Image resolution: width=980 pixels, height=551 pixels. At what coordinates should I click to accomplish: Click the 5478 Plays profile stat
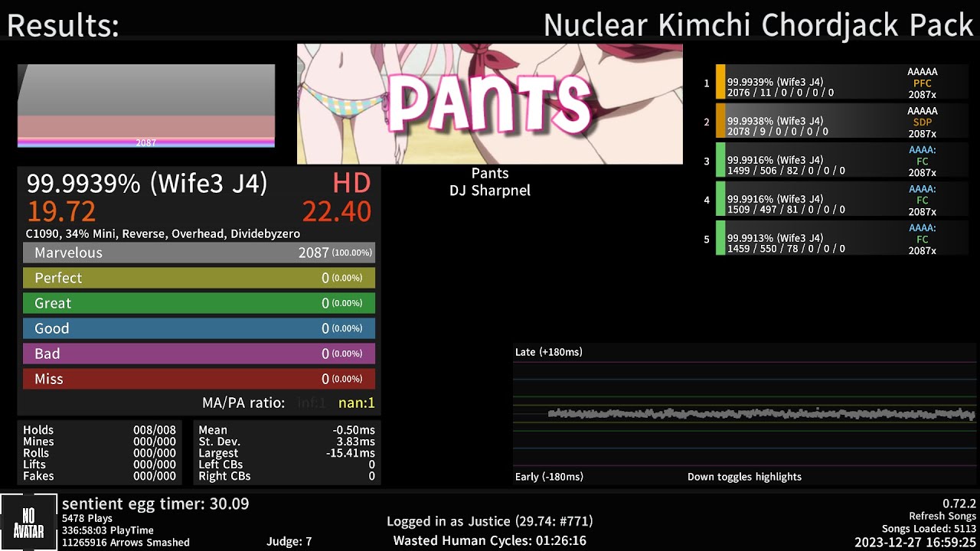87,519
